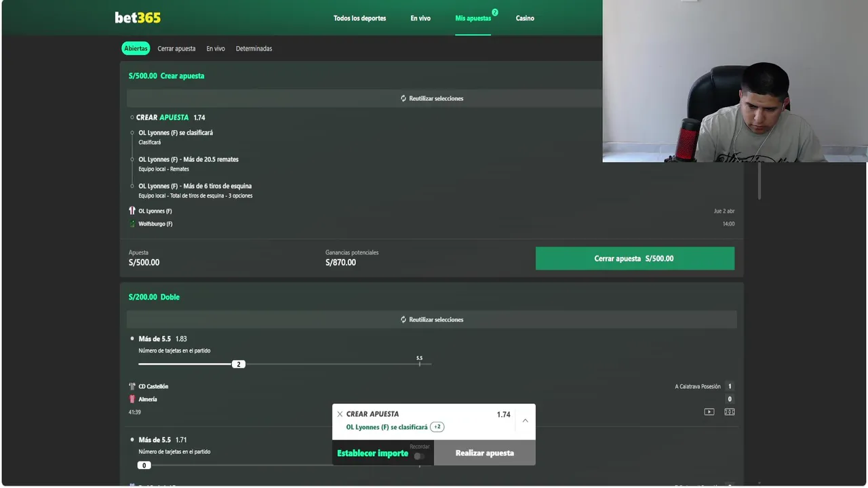Close the Crear apuesta bet slip with the X
This screenshot has width=868, height=488.
click(x=340, y=414)
